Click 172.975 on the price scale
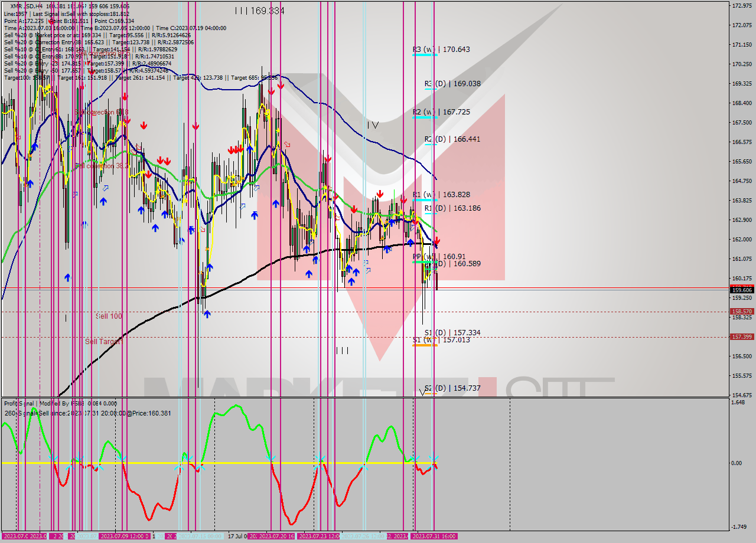The image size is (756, 543). [x=742, y=6]
